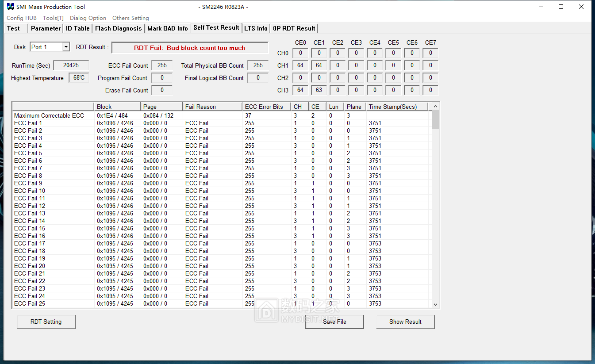Click the Final Logical BB Count field
The height and width of the screenshot is (364, 595).
click(258, 78)
